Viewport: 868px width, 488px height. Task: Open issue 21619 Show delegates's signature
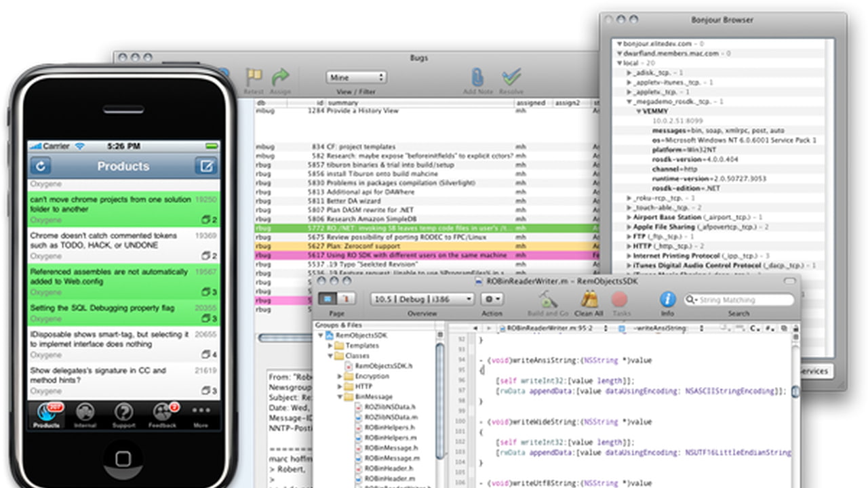coord(123,380)
